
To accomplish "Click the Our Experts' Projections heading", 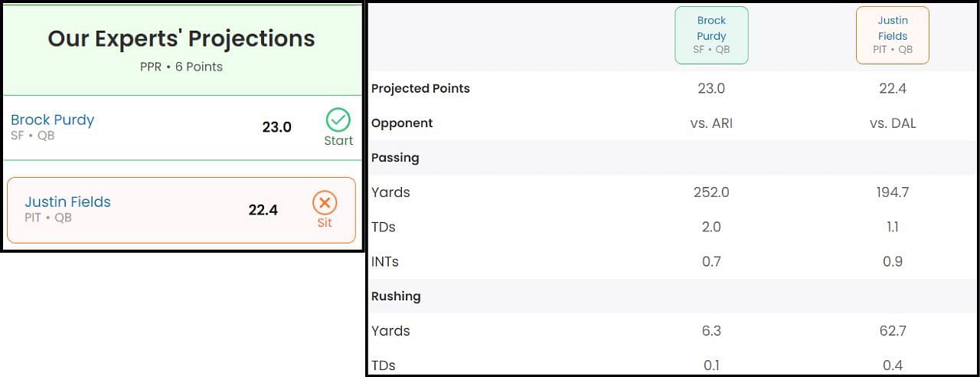I will tap(181, 38).
